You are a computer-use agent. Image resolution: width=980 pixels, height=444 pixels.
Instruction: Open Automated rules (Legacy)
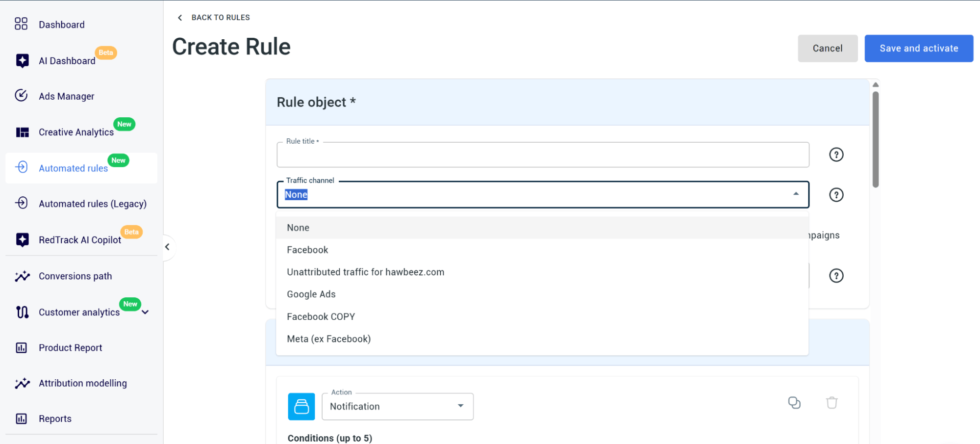point(93,204)
